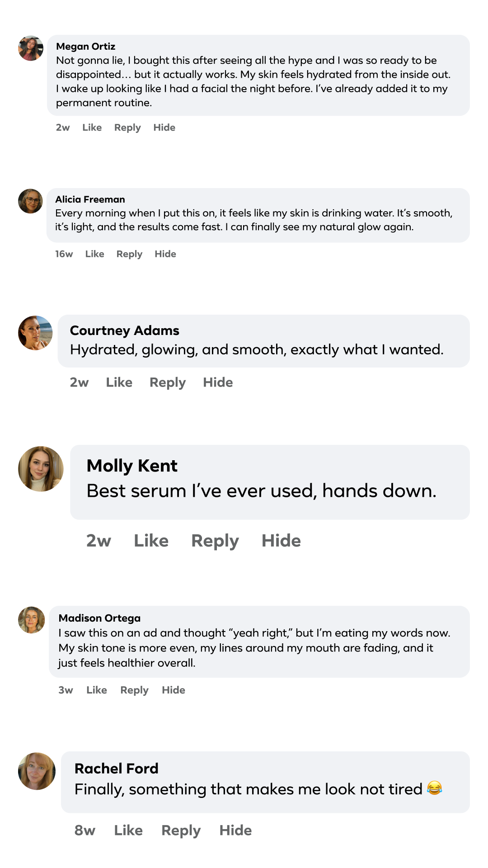
Task: Like Alicia Freeman's comment
Action: pyautogui.click(x=94, y=254)
